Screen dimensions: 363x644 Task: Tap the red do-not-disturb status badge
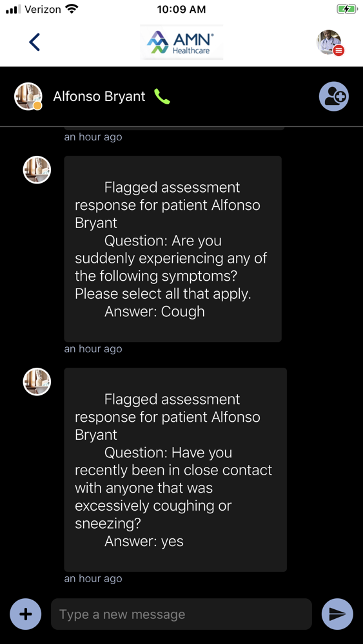point(338,51)
